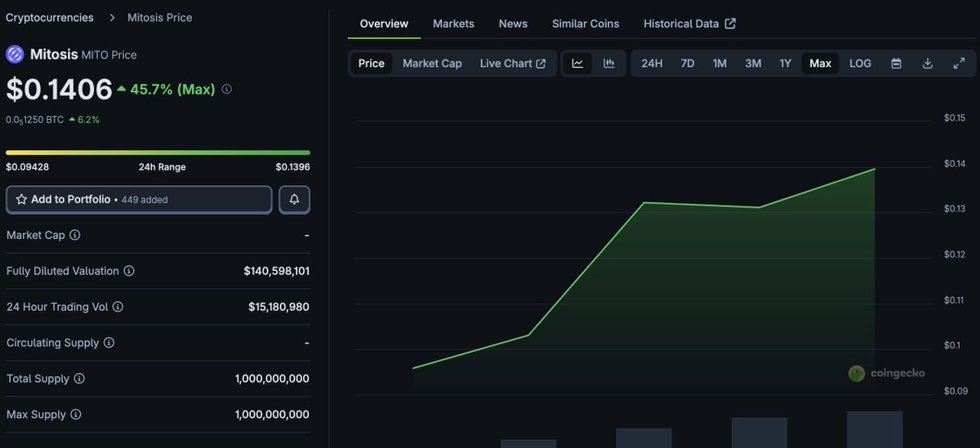Select the 3M time range
The height and width of the screenshot is (448, 980).
(753, 63)
